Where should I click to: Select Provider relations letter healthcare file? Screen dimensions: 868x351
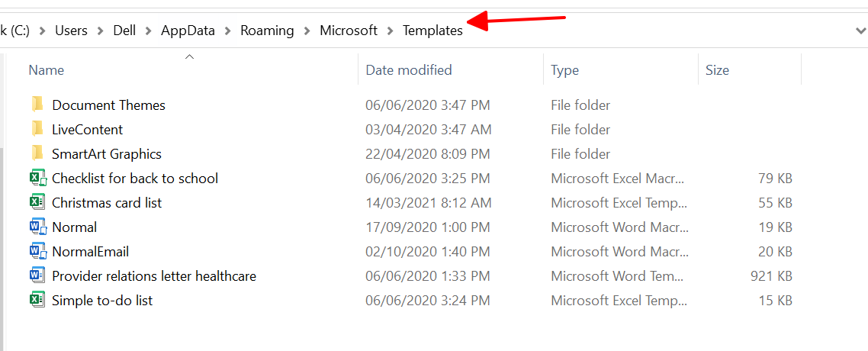[x=154, y=275]
